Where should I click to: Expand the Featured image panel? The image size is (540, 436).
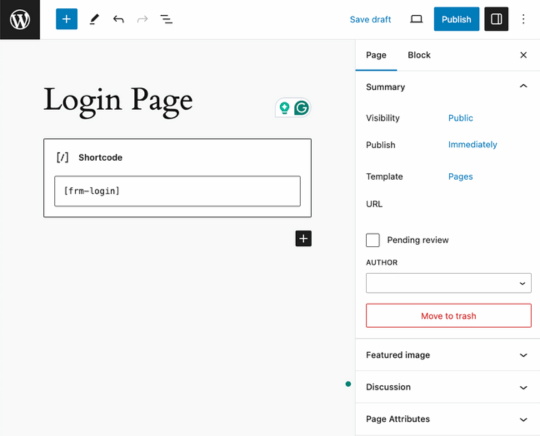447,355
